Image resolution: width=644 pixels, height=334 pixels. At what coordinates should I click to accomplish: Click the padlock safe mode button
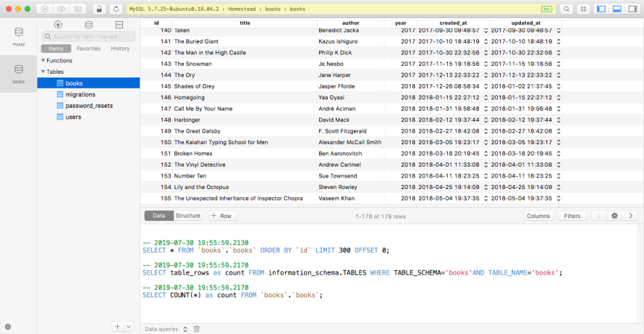(x=99, y=9)
